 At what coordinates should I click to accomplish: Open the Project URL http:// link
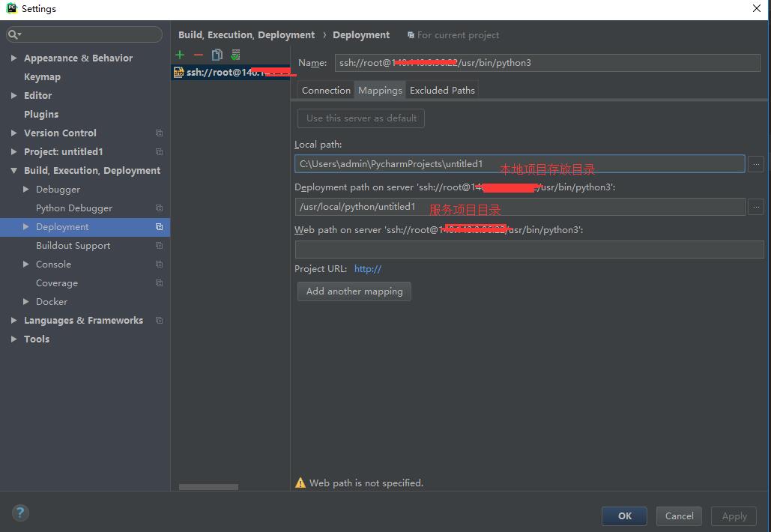coord(367,269)
